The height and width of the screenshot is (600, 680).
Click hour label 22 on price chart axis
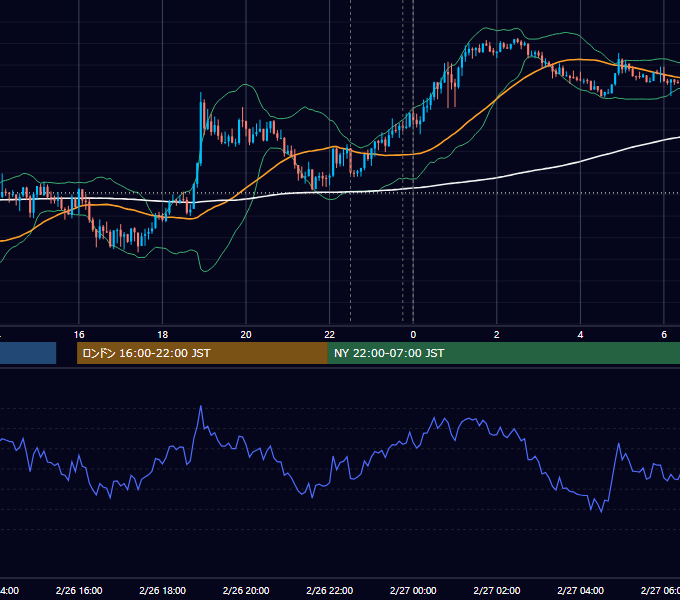(330, 335)
